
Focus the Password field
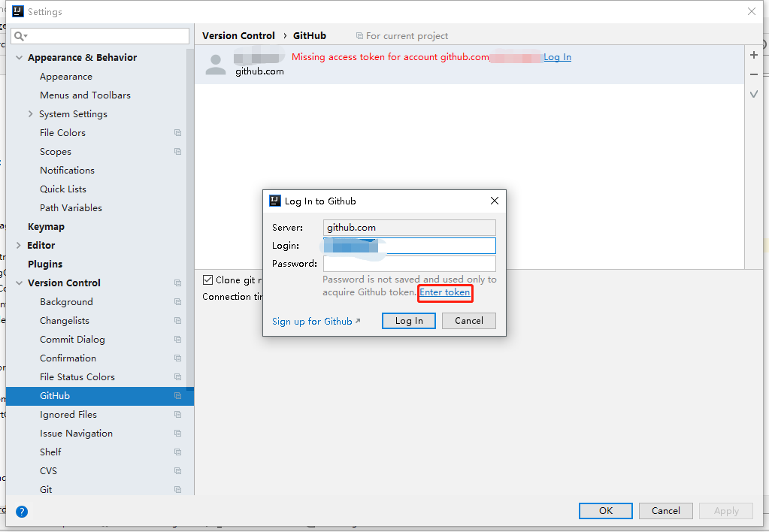click(409, 263)
